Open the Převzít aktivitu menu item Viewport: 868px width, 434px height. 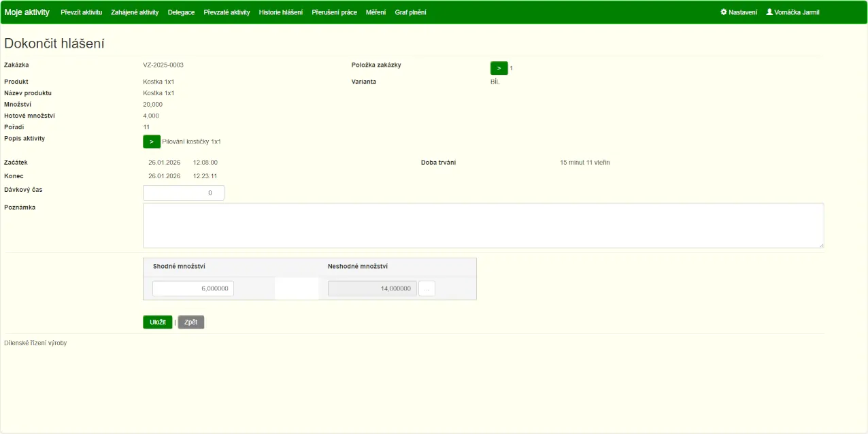[81, 12]
